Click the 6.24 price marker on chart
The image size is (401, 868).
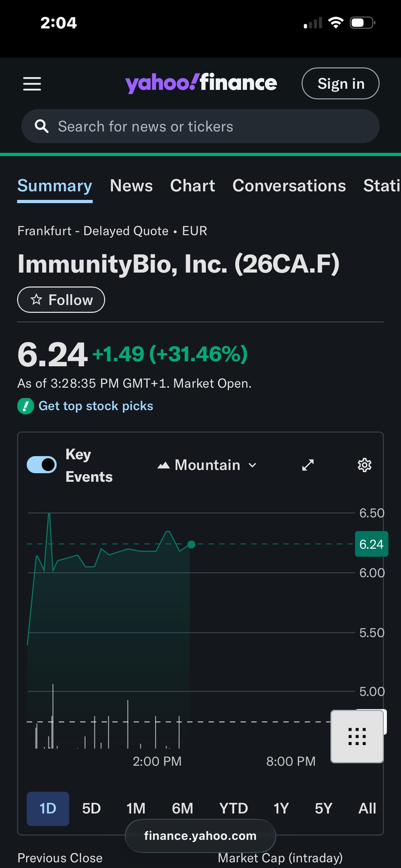[371, 544]
